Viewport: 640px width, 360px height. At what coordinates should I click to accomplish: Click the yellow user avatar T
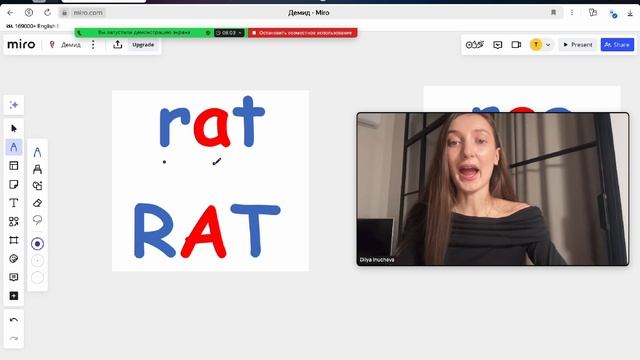coord(536,45)
